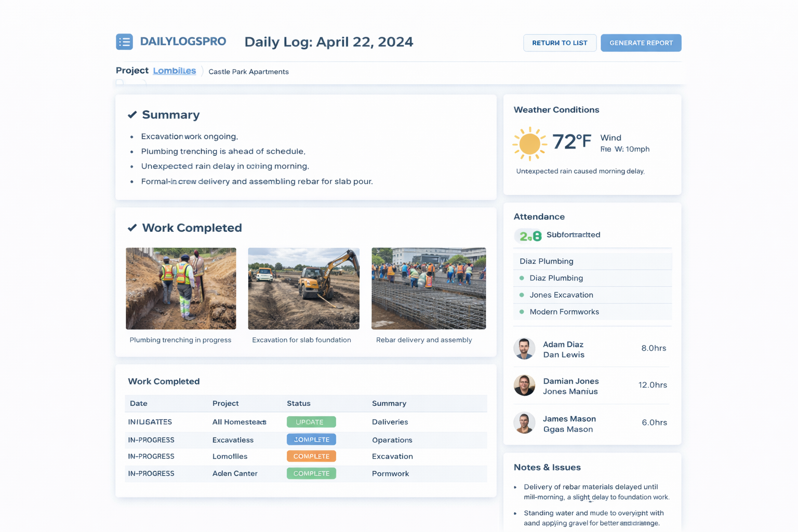Click Adam Diaz's avatar photo
The width and height of the screenshot is (798, 532).
coord(524,349)
